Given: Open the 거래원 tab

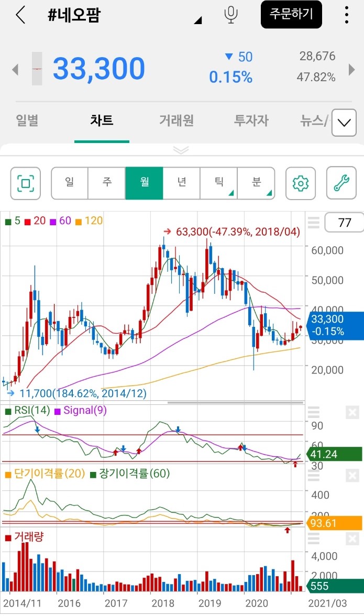Looking at the screenshot, I should point(177,120).
